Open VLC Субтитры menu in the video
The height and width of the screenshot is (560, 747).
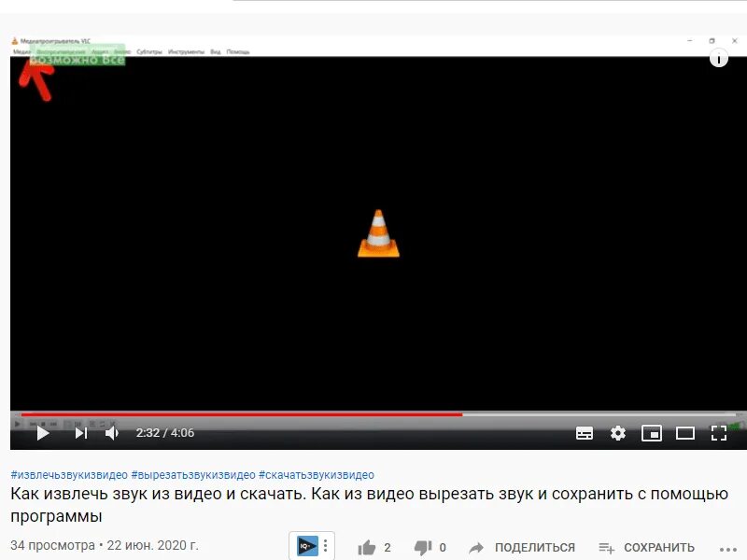(149, 51)
